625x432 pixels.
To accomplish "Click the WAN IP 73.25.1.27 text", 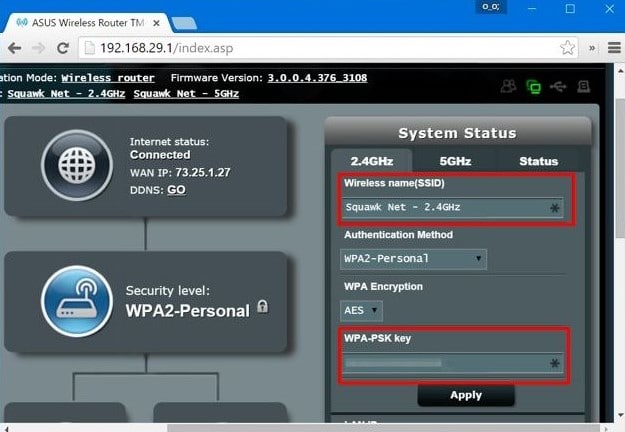I will [180, 172].
